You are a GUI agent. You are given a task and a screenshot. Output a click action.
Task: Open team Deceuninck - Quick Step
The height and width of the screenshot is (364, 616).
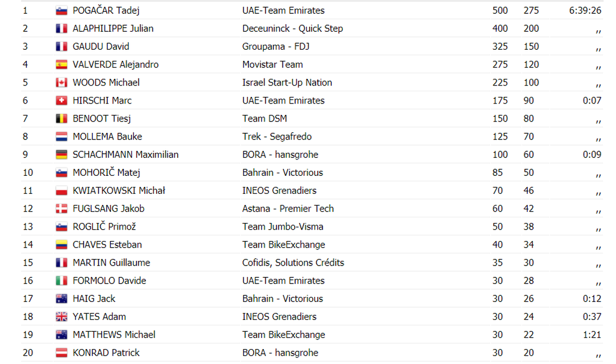pos(293,29)
